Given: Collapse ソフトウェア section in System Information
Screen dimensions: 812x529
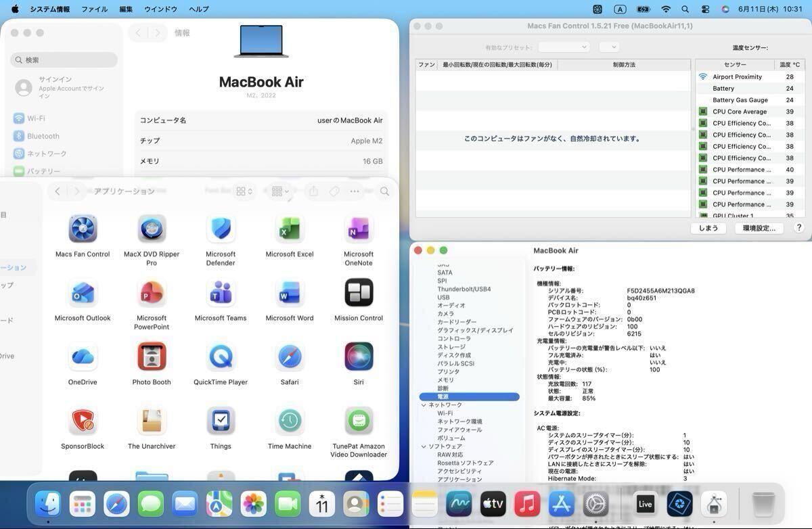Looking at the screenshot, I should click(x=424, y=446).
